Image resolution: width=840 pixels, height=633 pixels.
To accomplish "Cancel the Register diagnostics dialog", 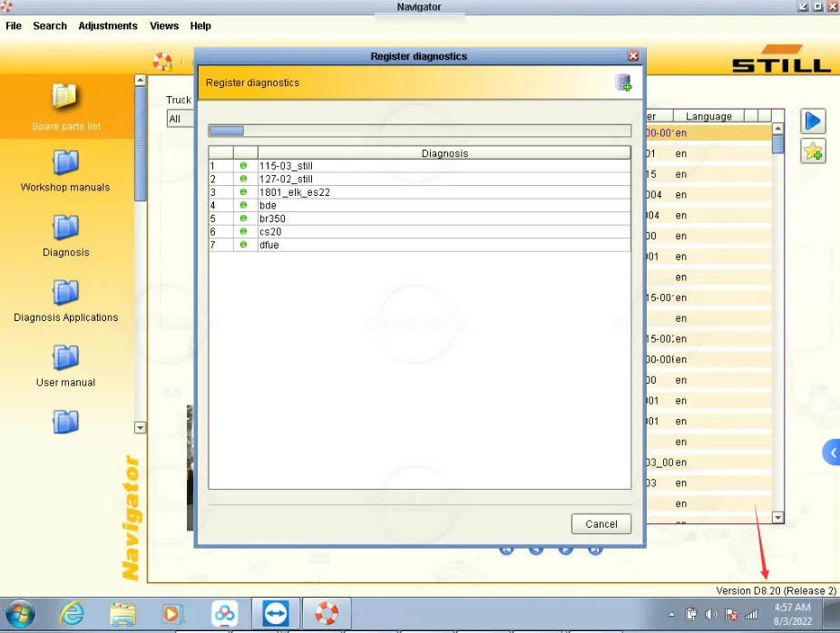I will pos(601,524).
